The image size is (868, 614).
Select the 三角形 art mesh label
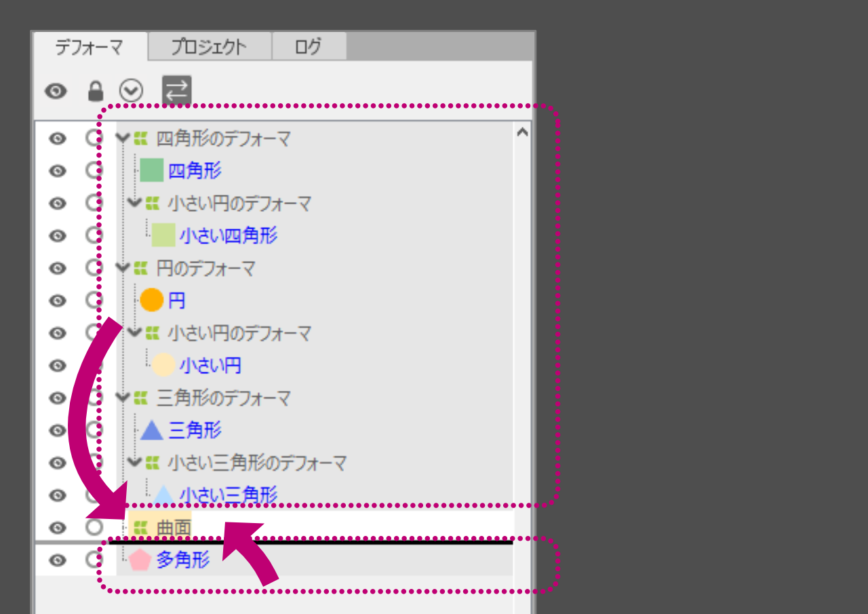coord(195,430)
